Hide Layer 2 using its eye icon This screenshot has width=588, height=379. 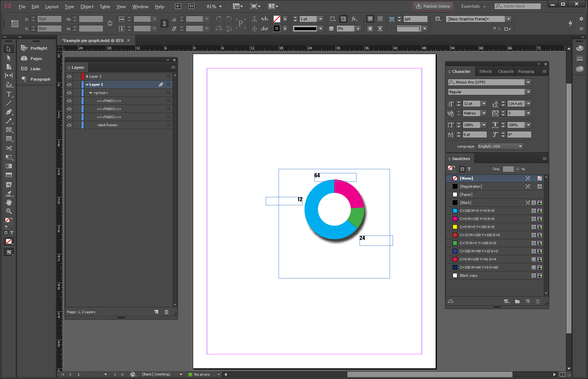click(x=69, y=77)
